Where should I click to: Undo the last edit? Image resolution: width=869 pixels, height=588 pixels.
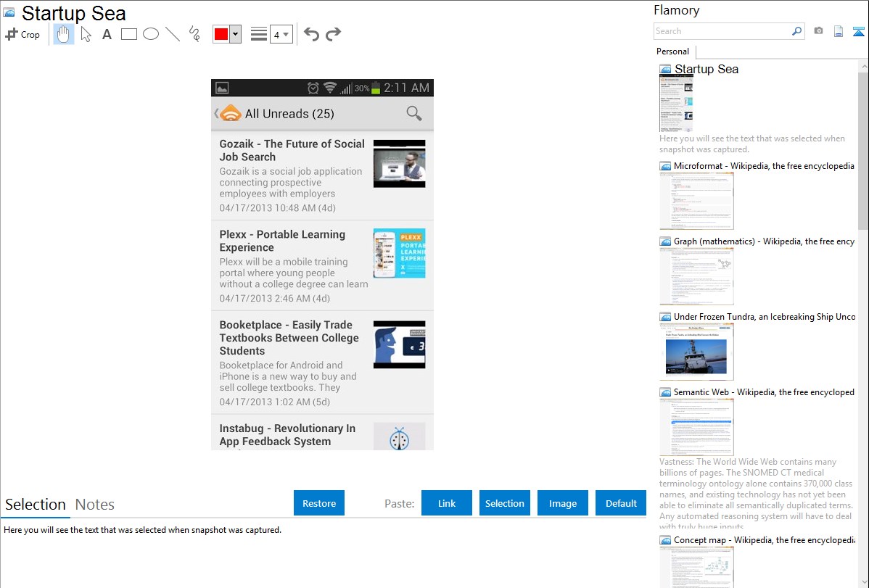(x=311, y=34)
